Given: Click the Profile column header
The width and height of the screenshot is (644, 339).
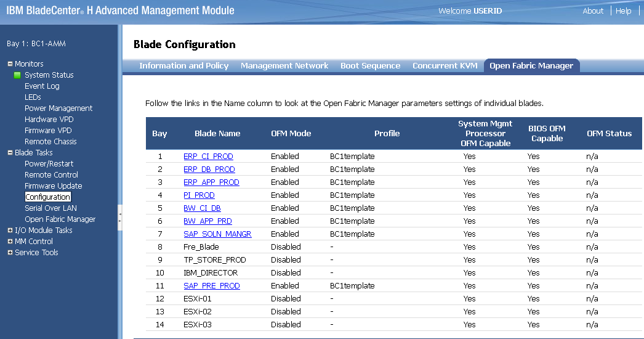Looking at the screenshot, I should click(387, 133).
